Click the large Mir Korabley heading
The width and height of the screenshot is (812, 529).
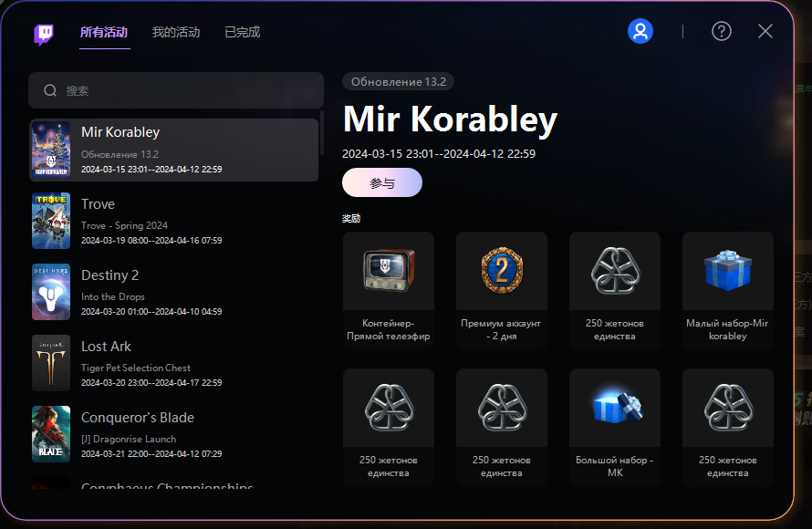click(450, 119)
